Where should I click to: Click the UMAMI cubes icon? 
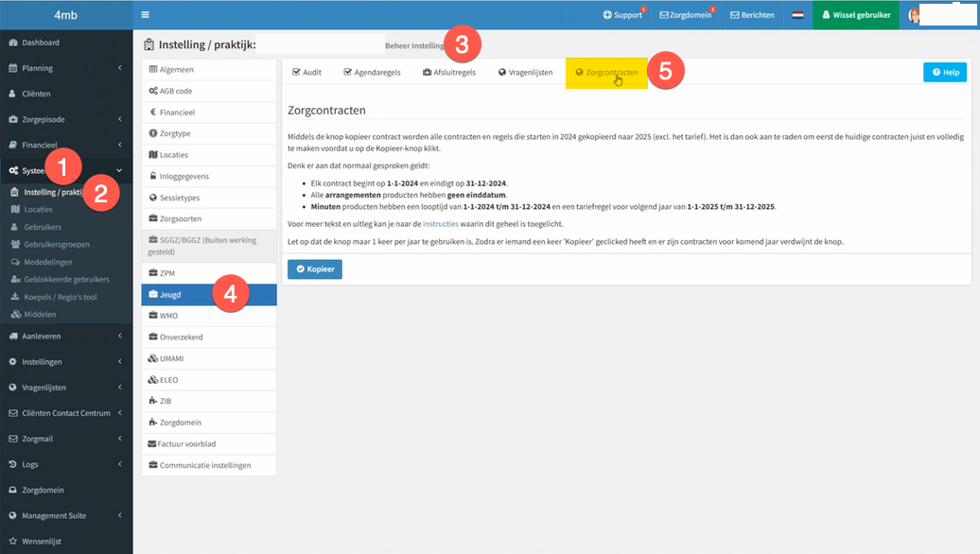coord(153,358)
